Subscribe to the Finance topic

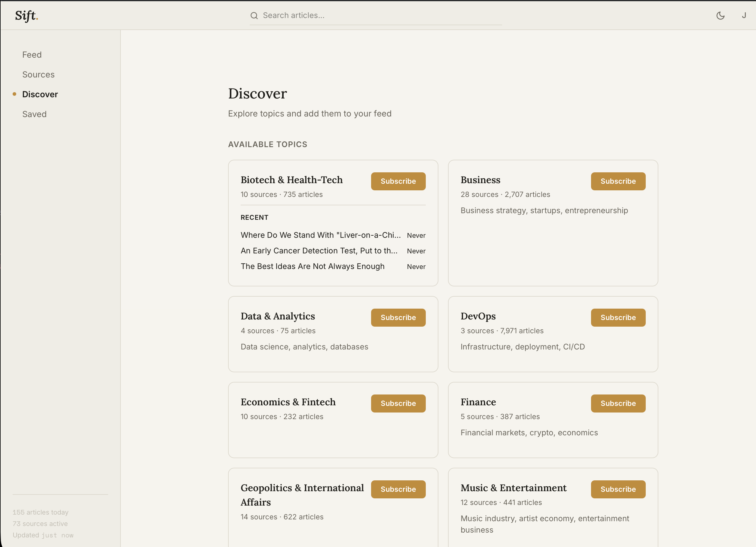pos(618,403)
